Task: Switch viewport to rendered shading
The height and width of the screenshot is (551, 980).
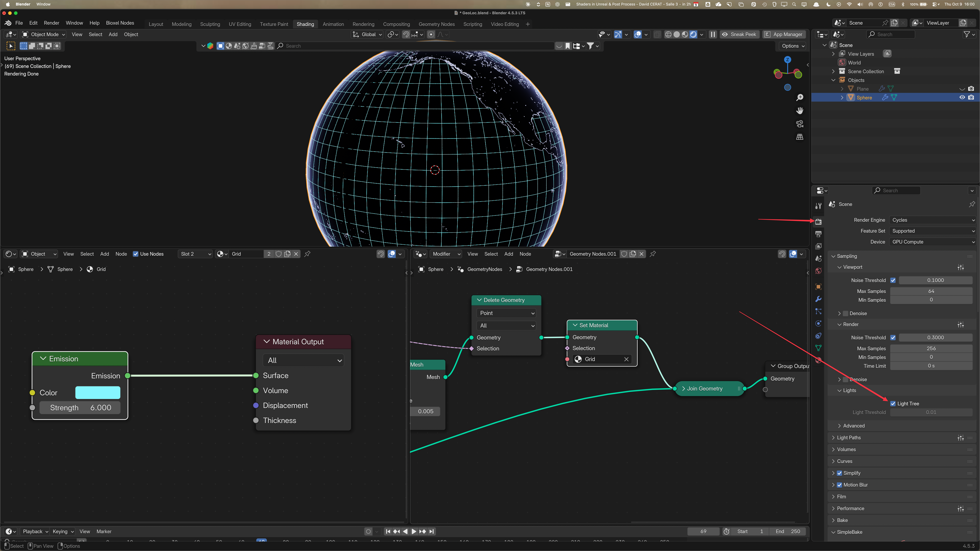Action: pos(693,34)
